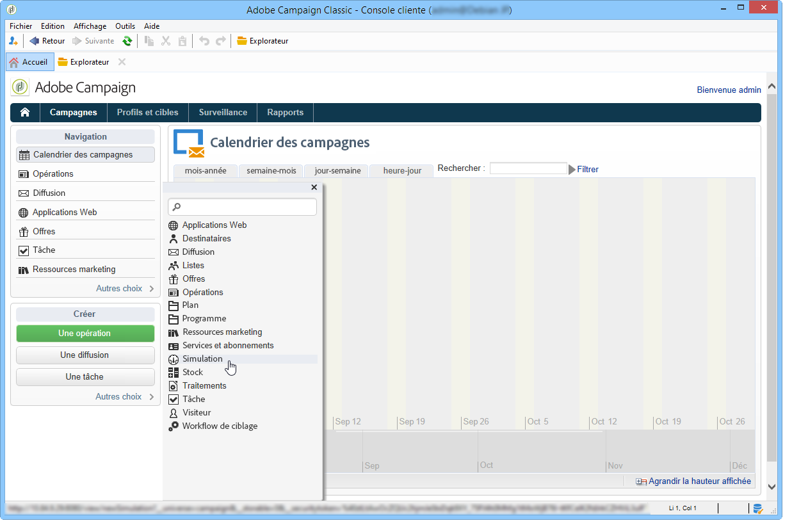Open the Rapports tab
This screenshot has height=532, width=792.
coord(285,112)
